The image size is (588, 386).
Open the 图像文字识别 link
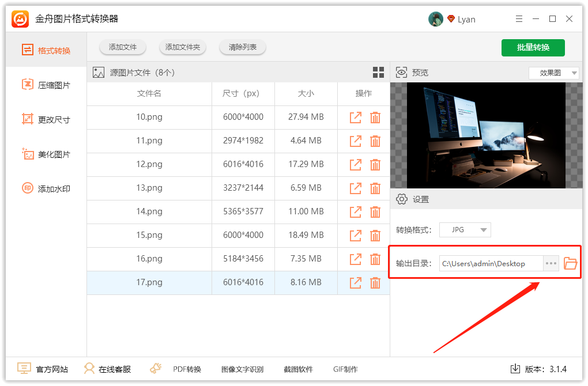pyautogui.click(x=242, y=369)
